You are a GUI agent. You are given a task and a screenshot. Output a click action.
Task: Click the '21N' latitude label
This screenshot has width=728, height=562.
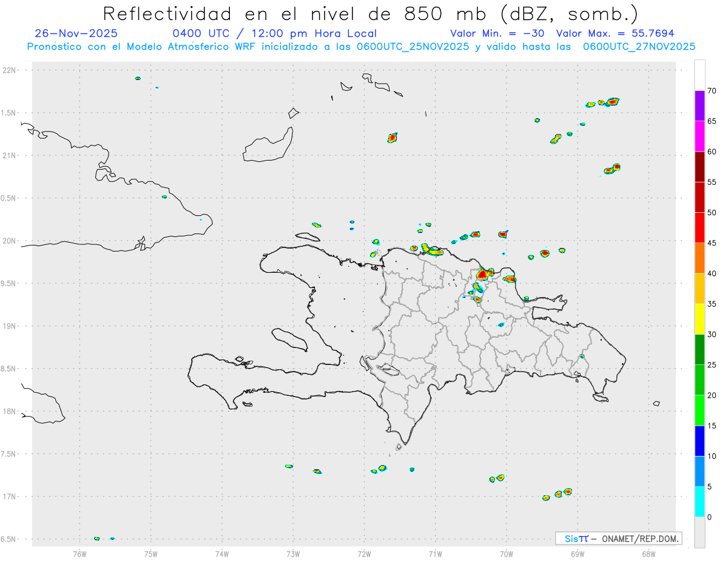(10, 155)
